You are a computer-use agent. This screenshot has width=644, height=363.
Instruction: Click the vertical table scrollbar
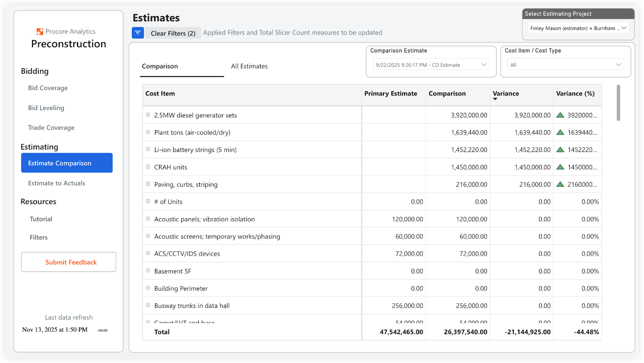point(618,103)
